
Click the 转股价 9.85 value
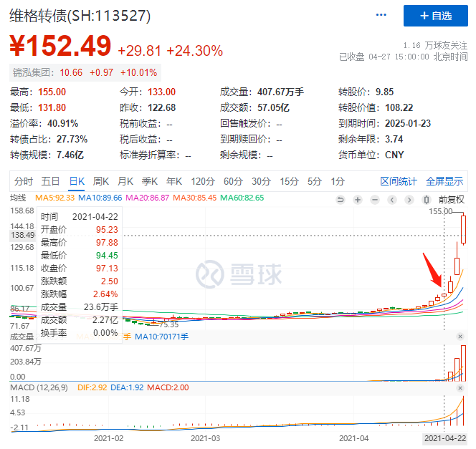coord(384,92)
